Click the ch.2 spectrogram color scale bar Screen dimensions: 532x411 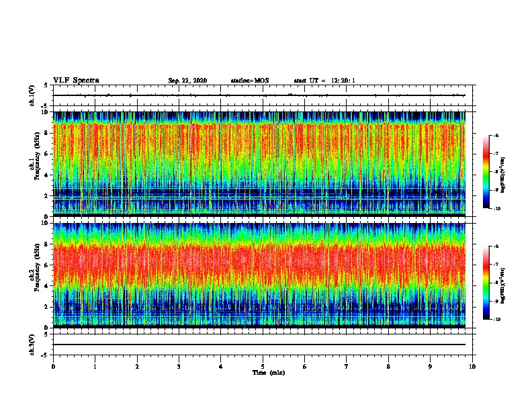pos(486,283)
